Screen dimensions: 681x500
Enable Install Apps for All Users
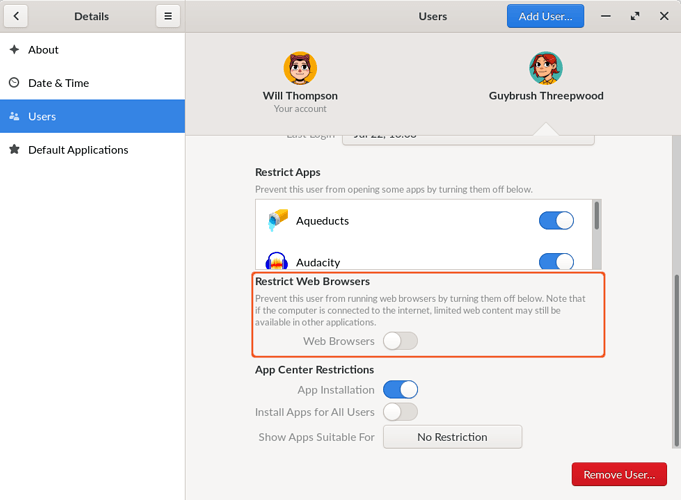400,412
